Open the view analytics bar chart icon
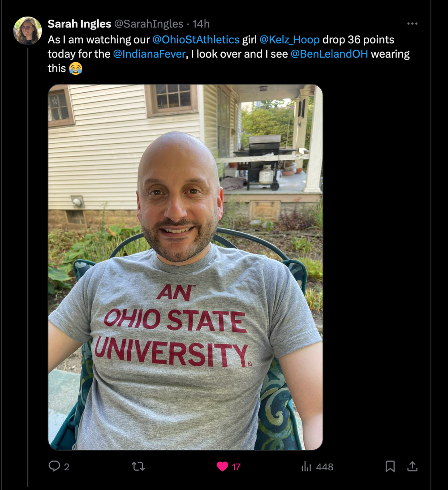This screenshot has height=490, width=448. click(x=306, y=467)
